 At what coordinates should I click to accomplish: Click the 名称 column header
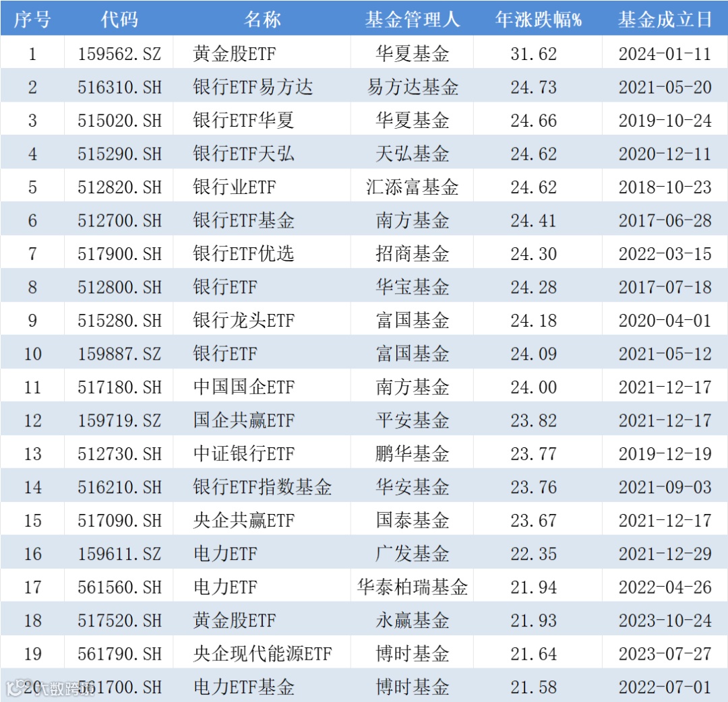(x=262, y=20)
